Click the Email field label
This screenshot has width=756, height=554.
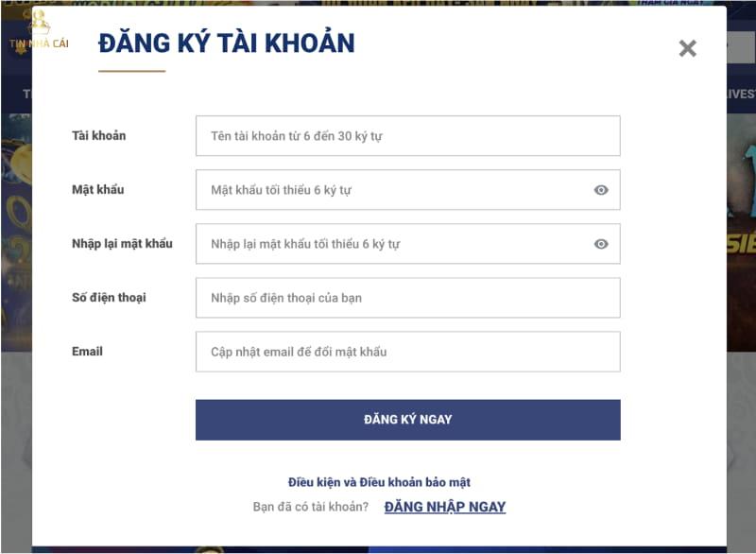pyautogui.click(x=87, y=351)
